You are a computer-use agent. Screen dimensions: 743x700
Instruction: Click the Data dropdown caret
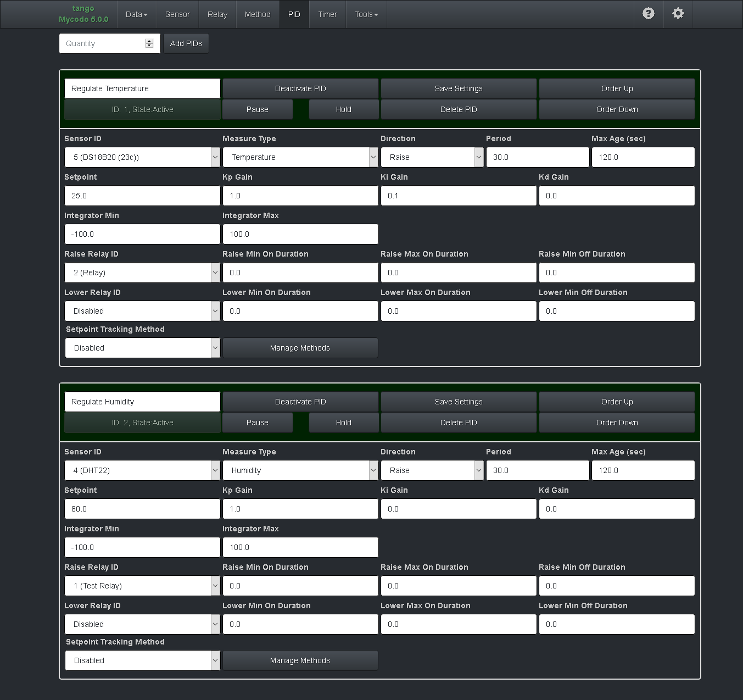click(x=146, y=14)
